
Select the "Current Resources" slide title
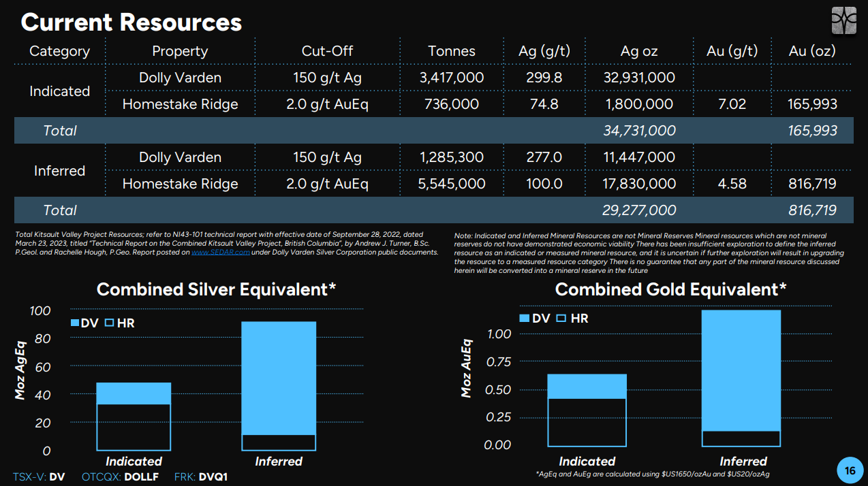[131, 22]
